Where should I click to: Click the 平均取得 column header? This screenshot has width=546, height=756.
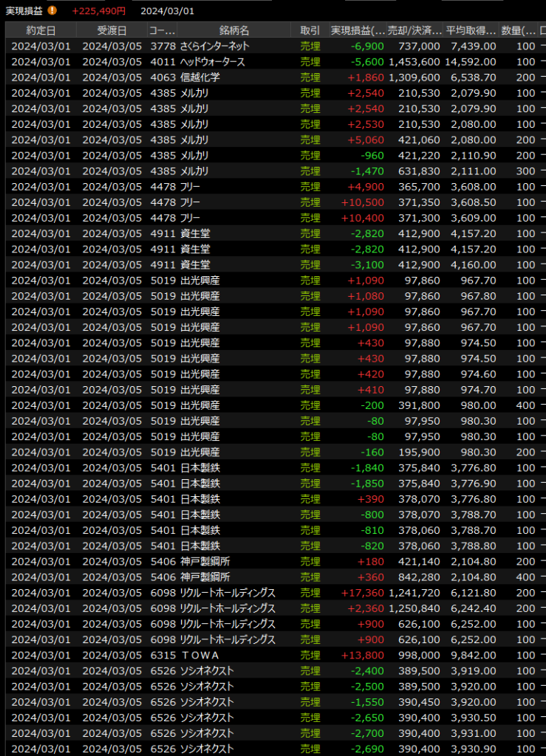click(x=471, y=30)
